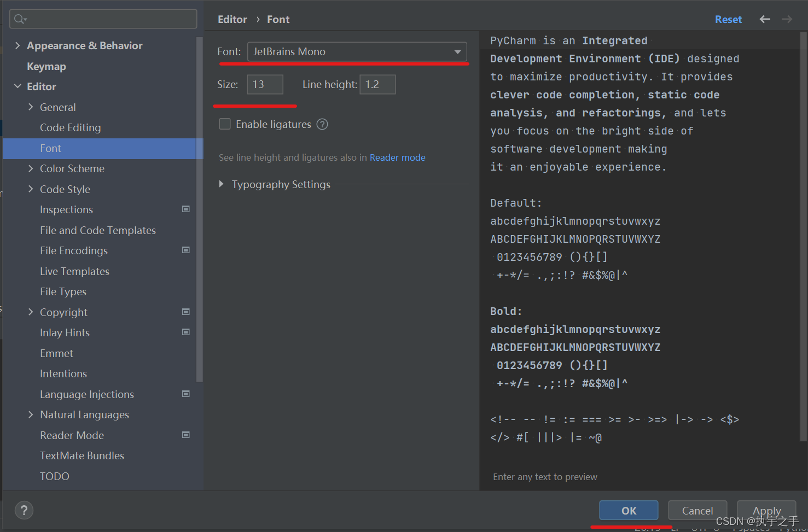The width and height of the screenshot is (808, 532).
Task: Click the project-level icon next to Reader Mode
Action: pyautogui.click(x=186, y=435)
